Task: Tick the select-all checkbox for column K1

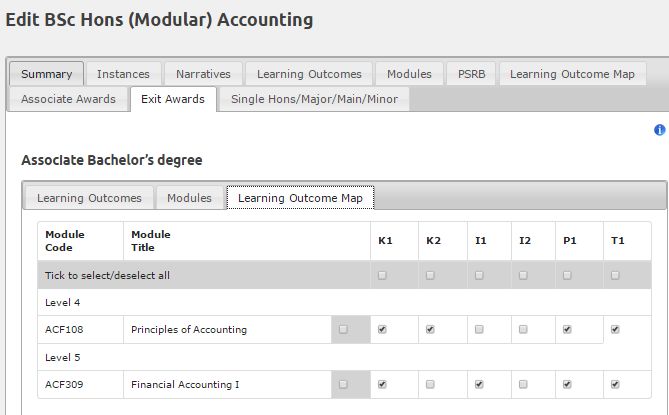Action: 382,276
